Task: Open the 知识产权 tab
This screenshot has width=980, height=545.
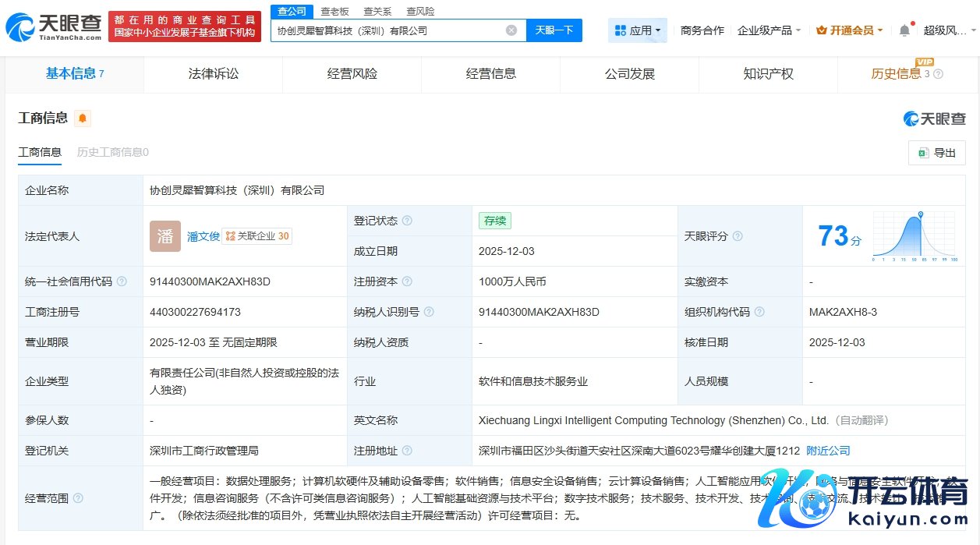Action: coord(768,74)
